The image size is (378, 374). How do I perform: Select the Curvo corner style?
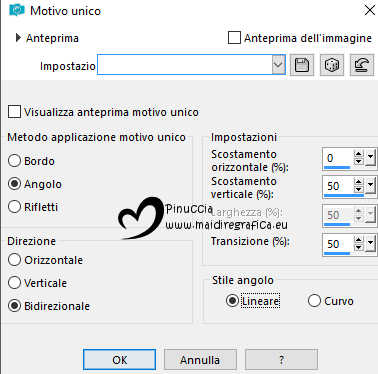[314, 301]
